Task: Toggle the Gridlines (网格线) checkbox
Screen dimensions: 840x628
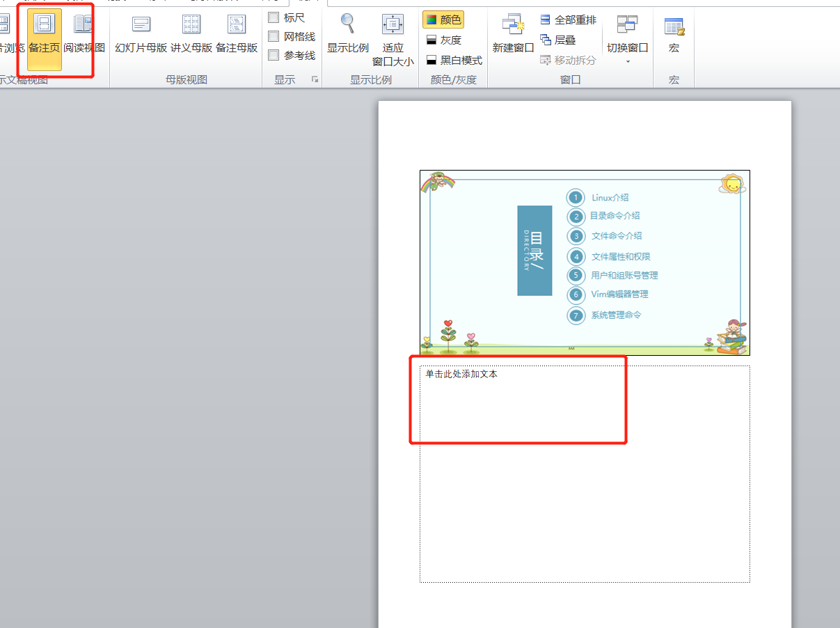Action: [274, 36]
